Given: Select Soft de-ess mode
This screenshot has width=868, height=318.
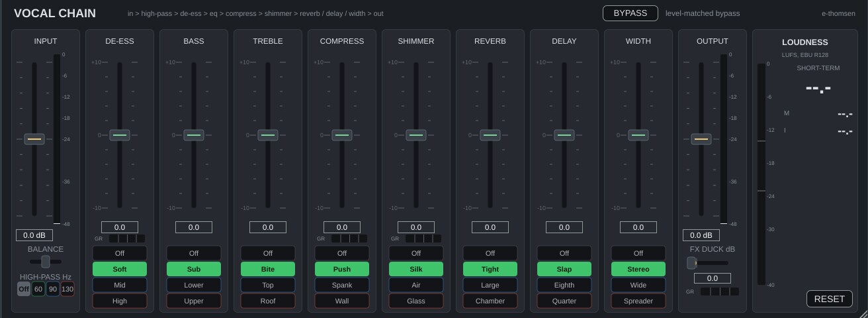Looking at the screenshot, I should point(120,269).
